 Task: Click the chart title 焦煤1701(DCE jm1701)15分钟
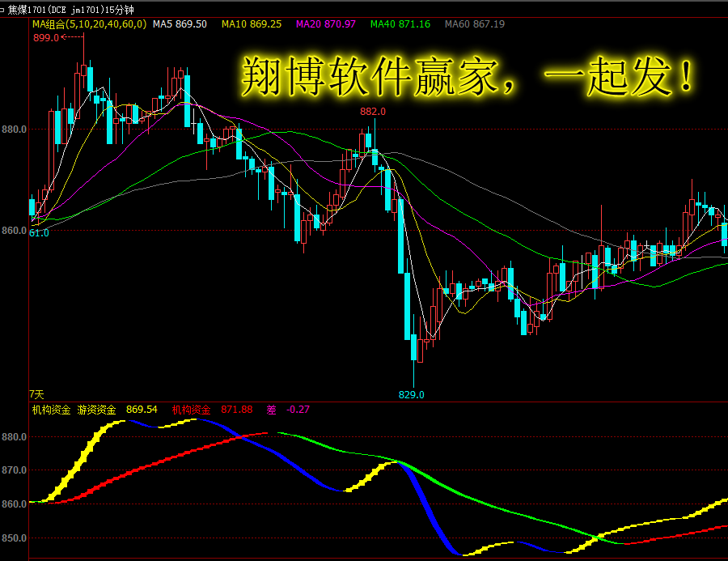[x=70, y=9]
